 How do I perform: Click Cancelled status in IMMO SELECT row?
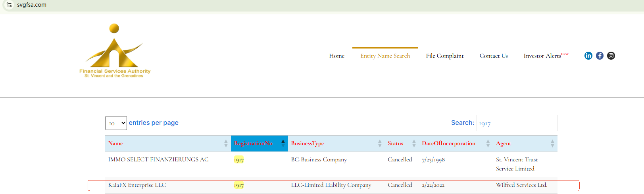[400, 159]
